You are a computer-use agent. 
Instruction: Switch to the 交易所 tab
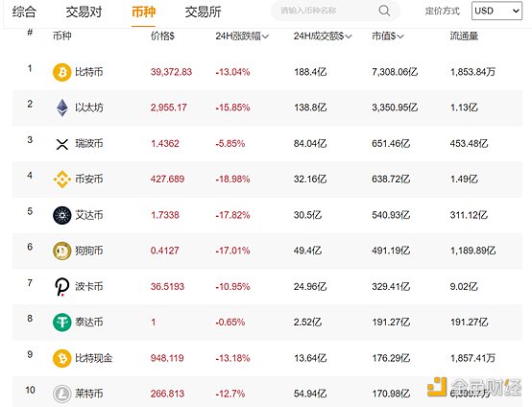tap(203, 12)
